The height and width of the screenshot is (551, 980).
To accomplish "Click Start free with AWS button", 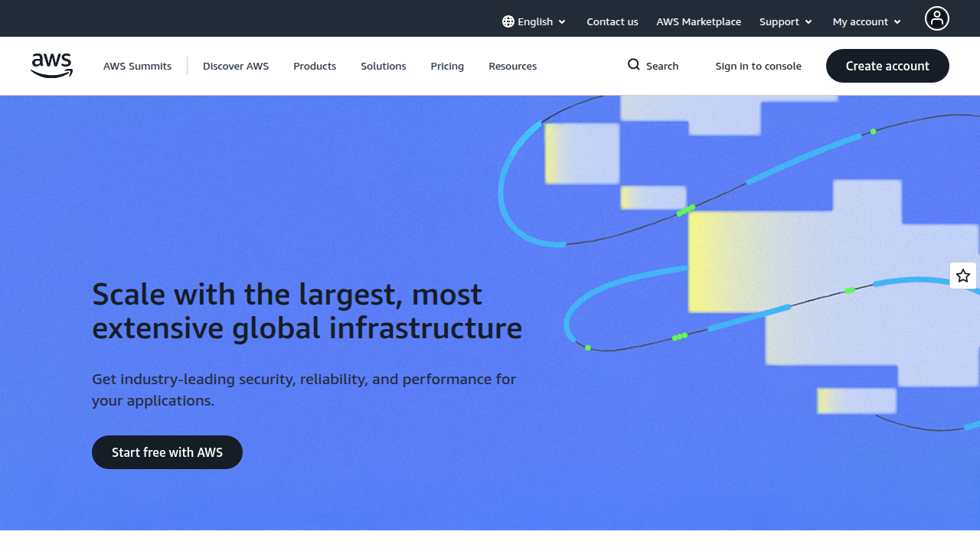I will [x=167, y=452].
